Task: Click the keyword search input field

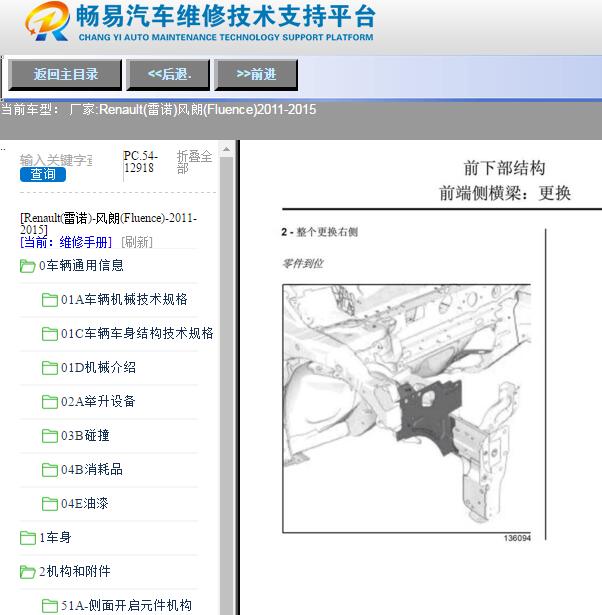Action: pos(56,160)
